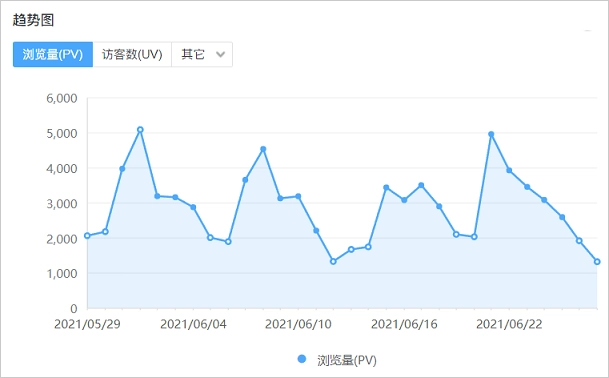Click the first data point at 2021/05/29

(x=87, y=235)
